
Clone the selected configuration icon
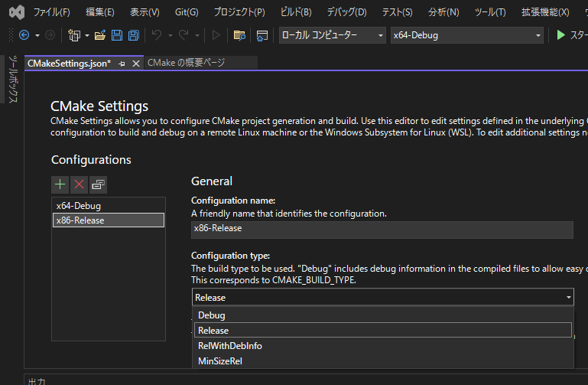[x=98, y=184]
